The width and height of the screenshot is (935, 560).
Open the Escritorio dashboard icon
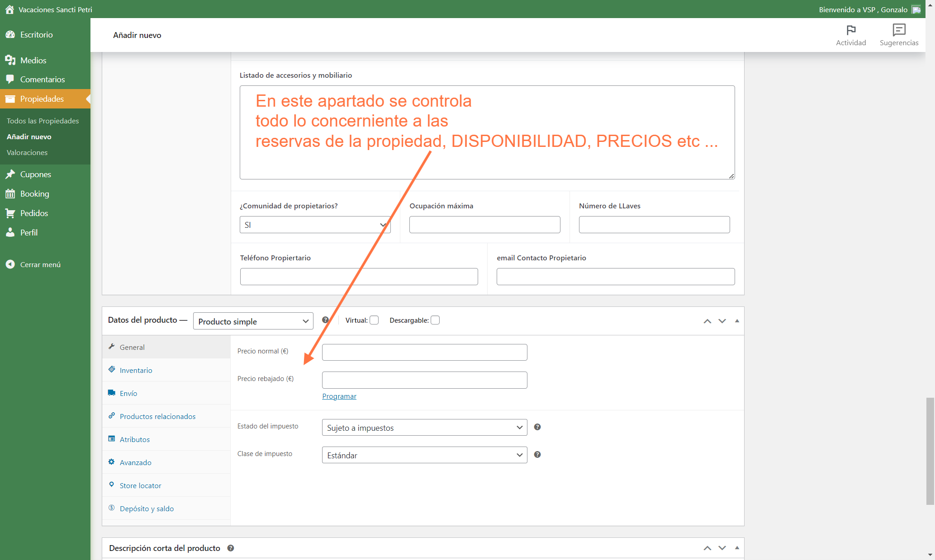[10, 34]
